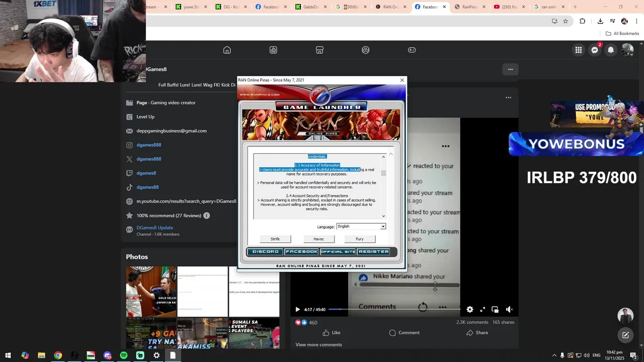Switch to the (293) YouTube browser tab
The image size is (644, 362).
[510, 7]
